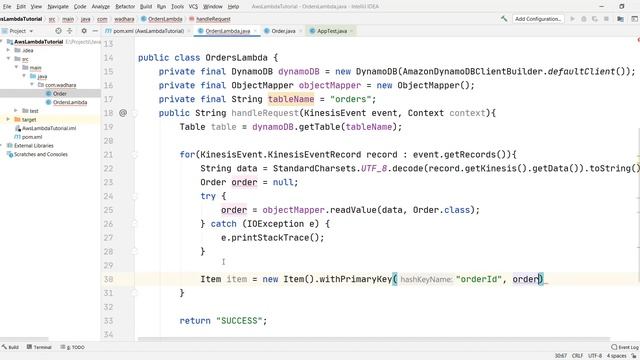Open the Refactor menu

(125, 7)
